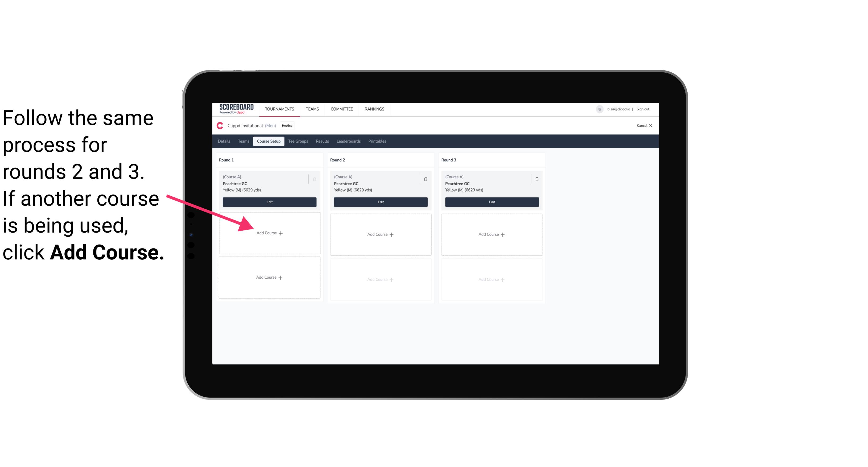Navigate to Results tab
This screenshot has width=868, height=467.
322,141
